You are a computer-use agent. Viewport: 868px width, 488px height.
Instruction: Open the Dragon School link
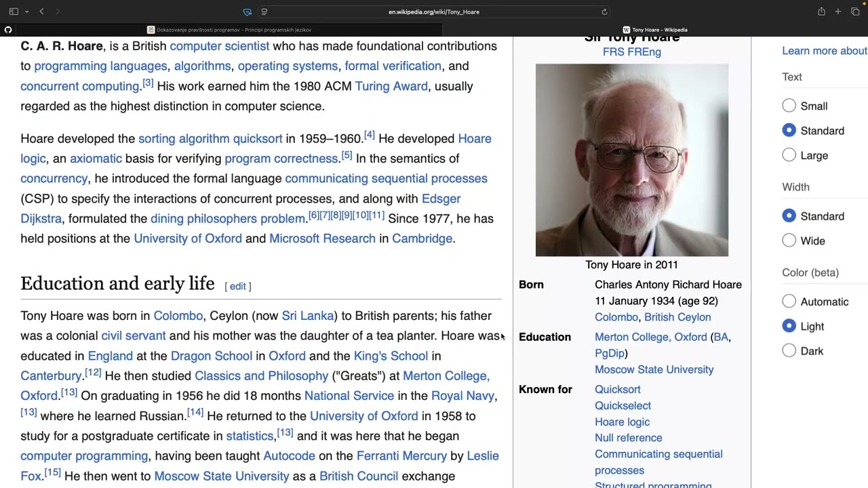click(x=212, y=356)
